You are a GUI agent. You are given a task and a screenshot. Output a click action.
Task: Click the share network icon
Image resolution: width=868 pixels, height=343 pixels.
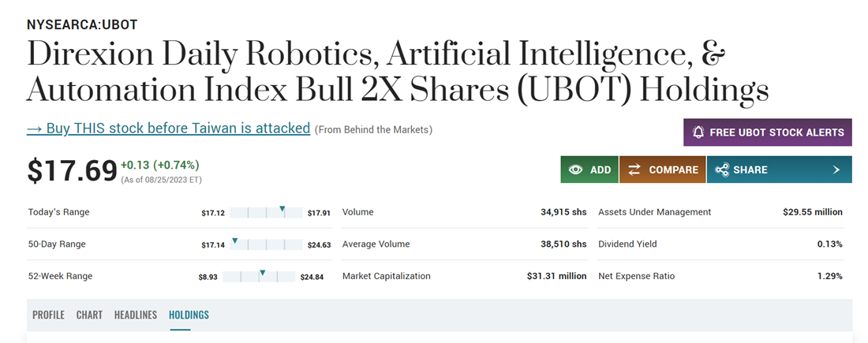[x=720, y=170]
